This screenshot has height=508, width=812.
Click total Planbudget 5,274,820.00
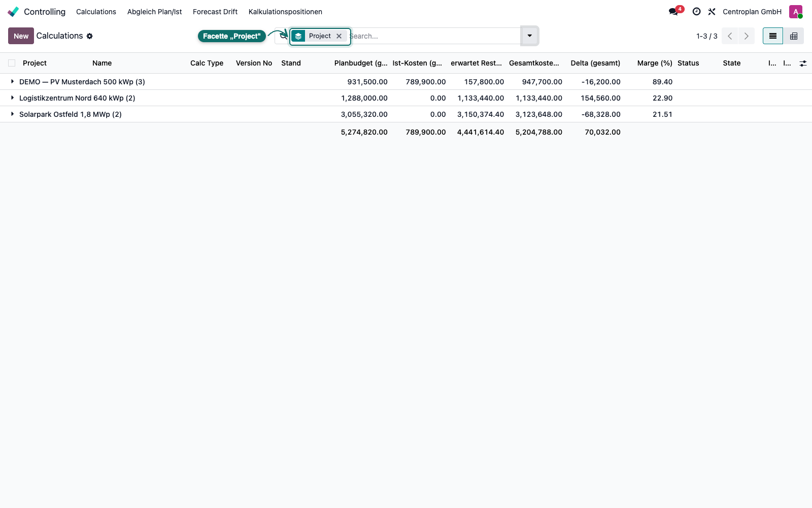364,132
